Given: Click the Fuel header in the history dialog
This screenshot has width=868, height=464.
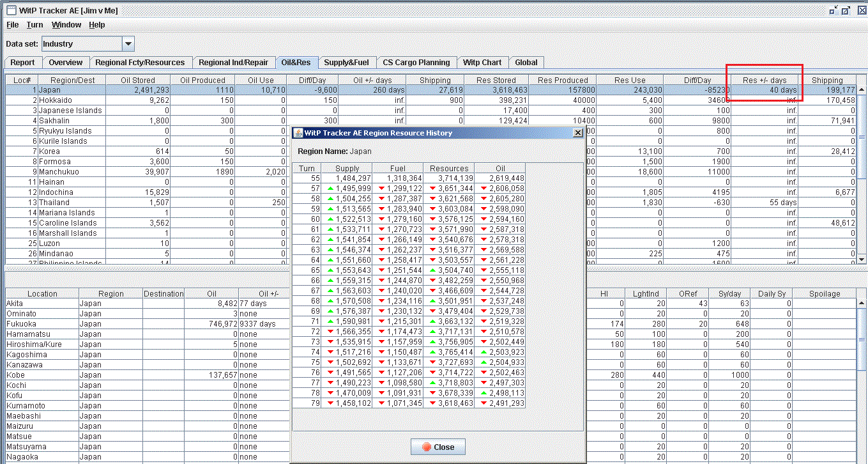Looking at the screenshot, I should [x=397, y=168].
